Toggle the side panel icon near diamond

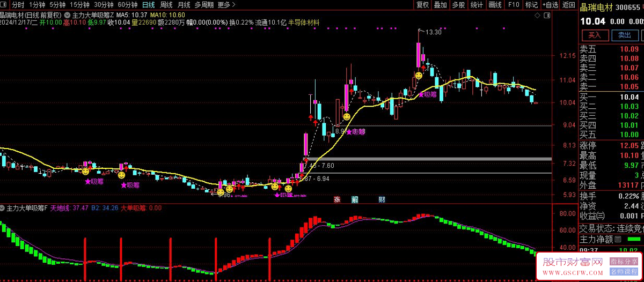pos(547,16)
